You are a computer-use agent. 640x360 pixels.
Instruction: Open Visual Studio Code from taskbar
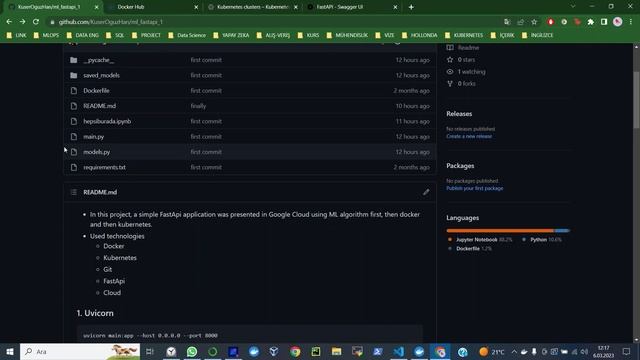point(398,351)
